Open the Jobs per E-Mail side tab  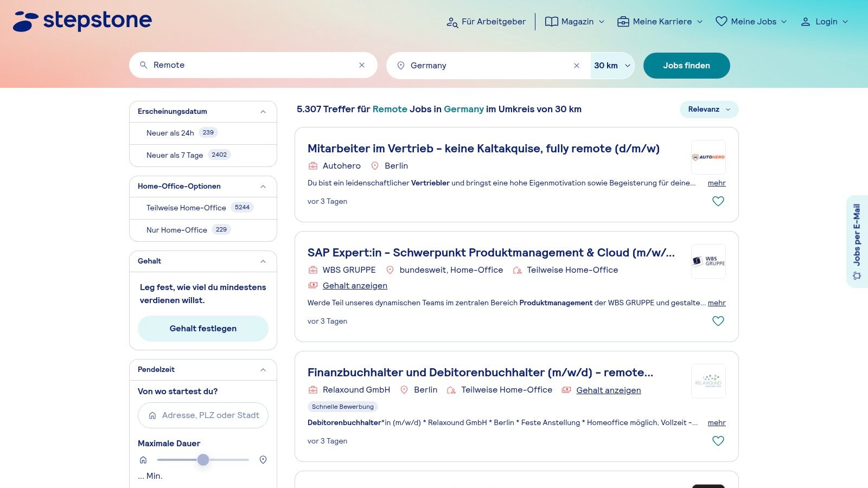(857, 241)
